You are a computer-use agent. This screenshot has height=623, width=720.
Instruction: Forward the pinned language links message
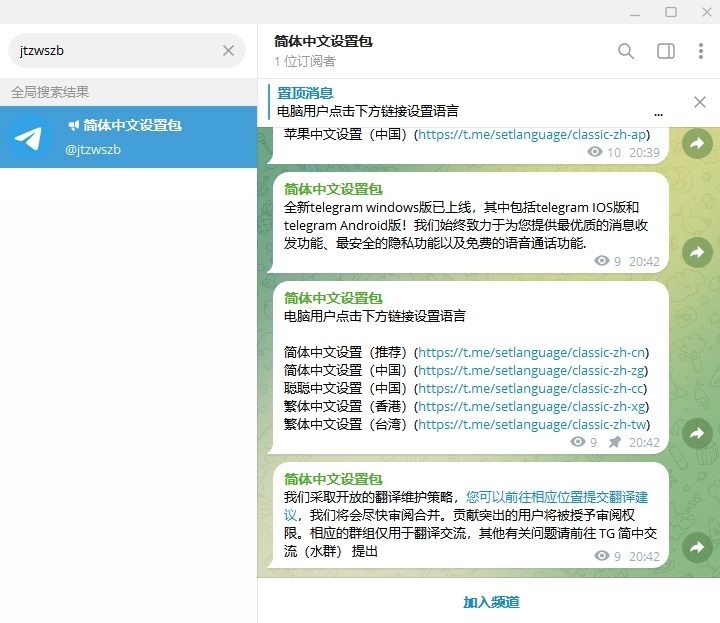coord(697,433)
